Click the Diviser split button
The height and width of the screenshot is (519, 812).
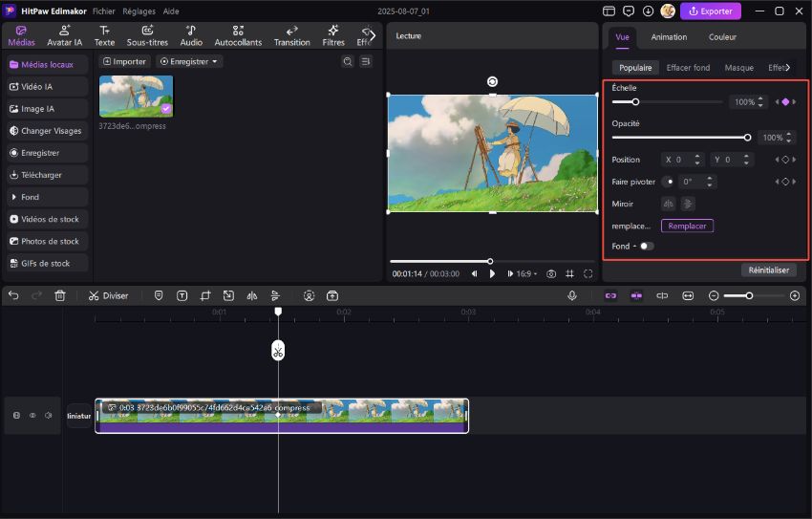(x=108, y=295)
